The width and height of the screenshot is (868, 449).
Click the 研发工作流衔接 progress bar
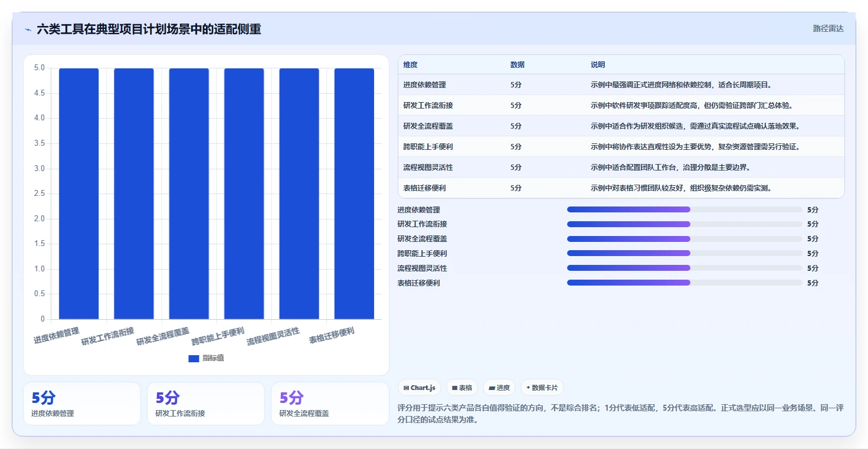[x=684, y=224]
